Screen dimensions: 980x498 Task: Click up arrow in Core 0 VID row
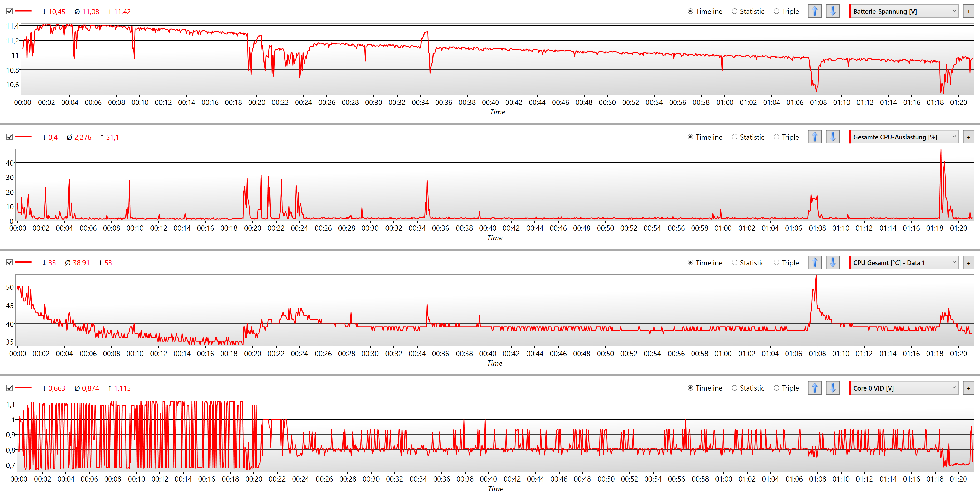click(x=815, y=388)
